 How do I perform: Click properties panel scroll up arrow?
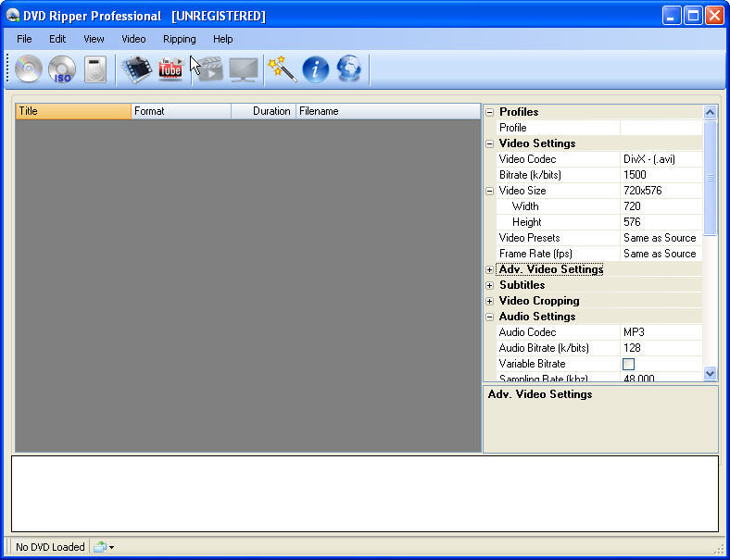(710, 112)
